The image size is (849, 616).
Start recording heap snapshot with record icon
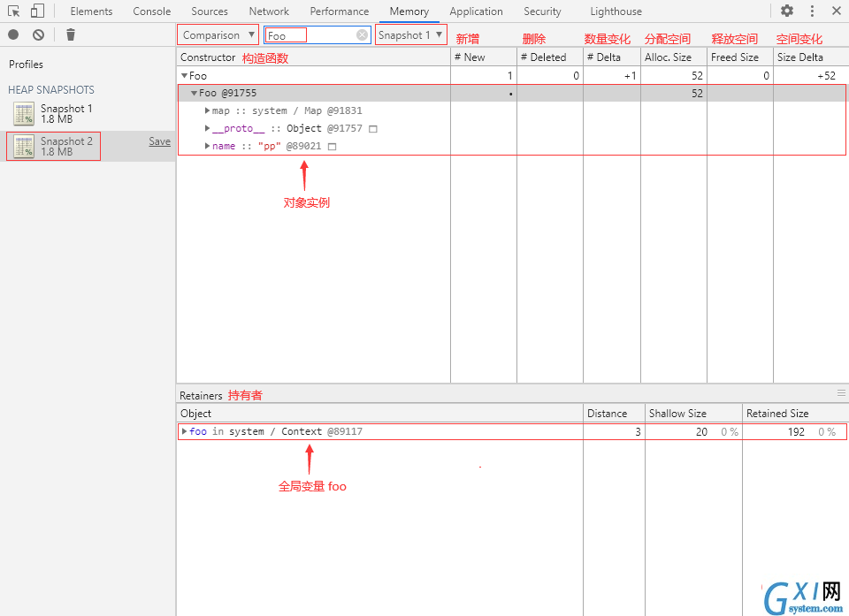(x=13, y=34)
